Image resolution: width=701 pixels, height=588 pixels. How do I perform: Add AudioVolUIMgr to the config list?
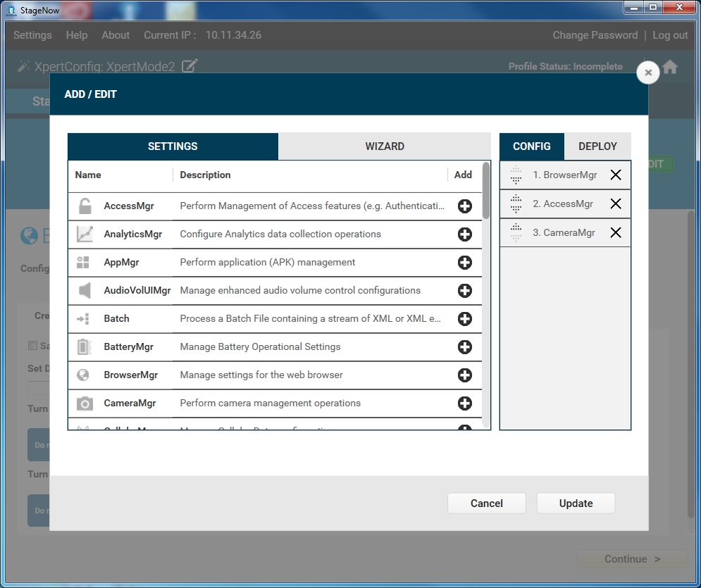(464, 291)
